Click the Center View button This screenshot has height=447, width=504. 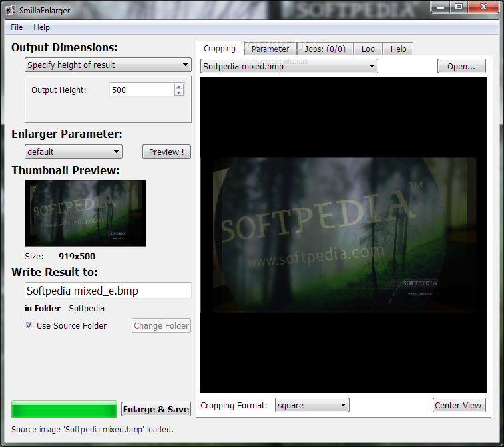[x=459, y=405]
